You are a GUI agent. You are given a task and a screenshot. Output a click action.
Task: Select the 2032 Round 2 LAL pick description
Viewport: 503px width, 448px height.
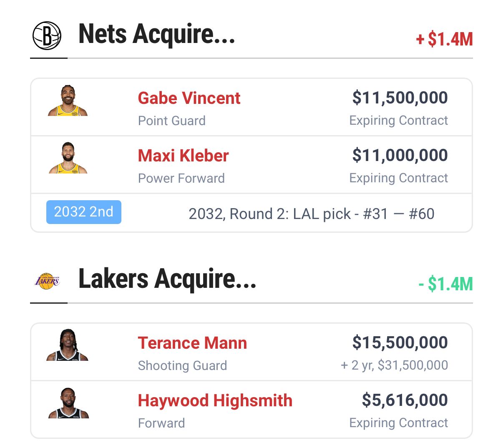(x=311, y=214)
